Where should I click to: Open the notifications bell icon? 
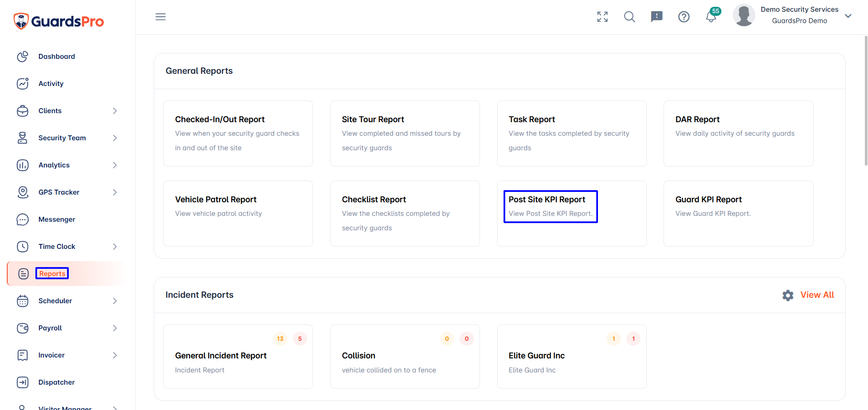point(711,17)
